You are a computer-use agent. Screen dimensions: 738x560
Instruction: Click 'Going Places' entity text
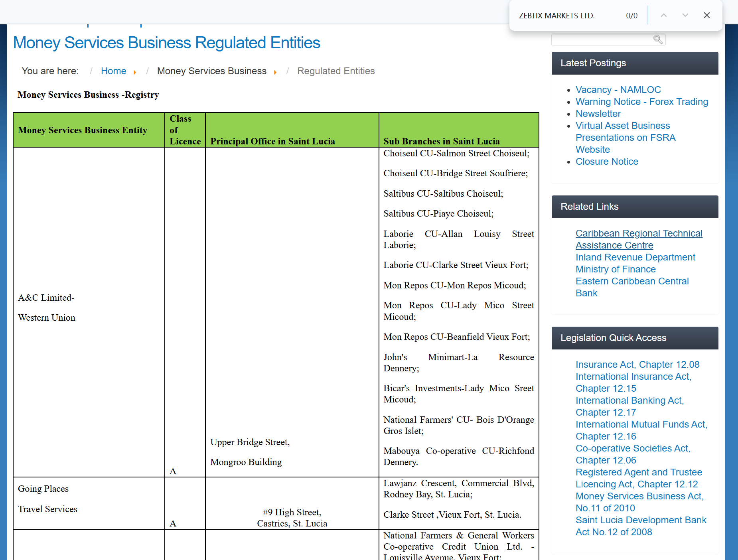[x=43, y=489]
